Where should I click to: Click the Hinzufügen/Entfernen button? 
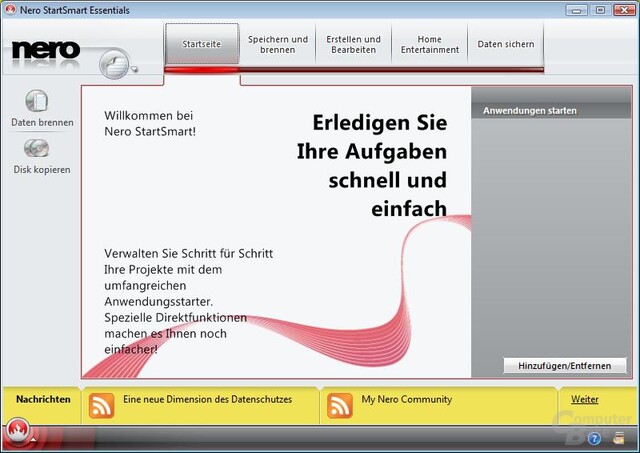point(564,366)
